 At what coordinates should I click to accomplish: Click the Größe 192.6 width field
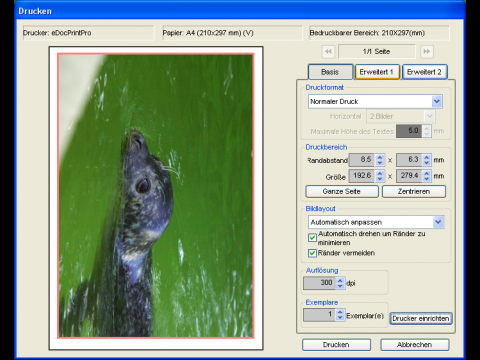362,176
